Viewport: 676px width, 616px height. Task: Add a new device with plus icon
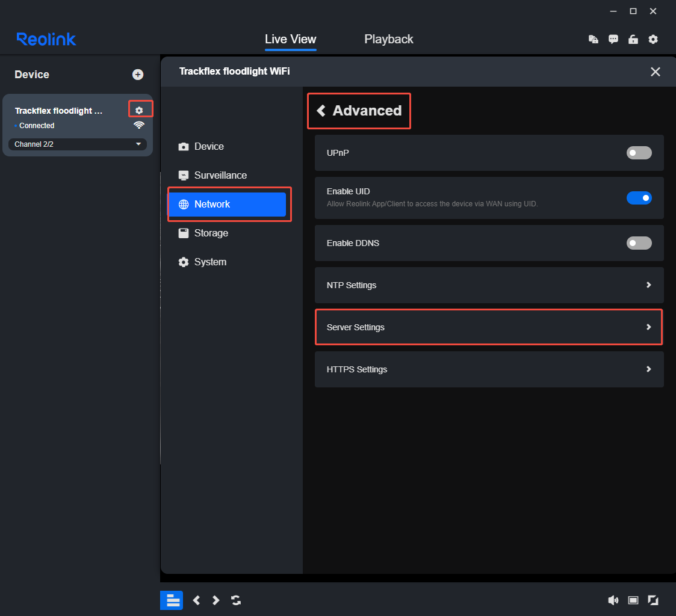[x=137, y=75]
